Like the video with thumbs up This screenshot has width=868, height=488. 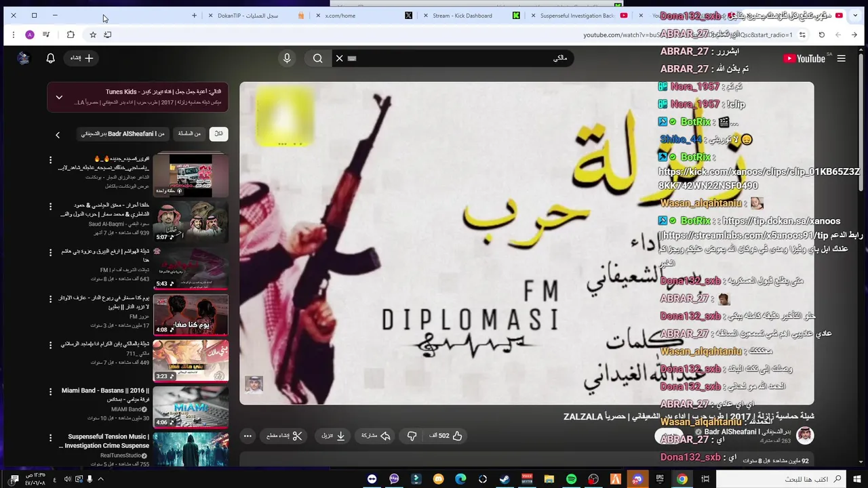pyautogui.click(x=446, y=436)
